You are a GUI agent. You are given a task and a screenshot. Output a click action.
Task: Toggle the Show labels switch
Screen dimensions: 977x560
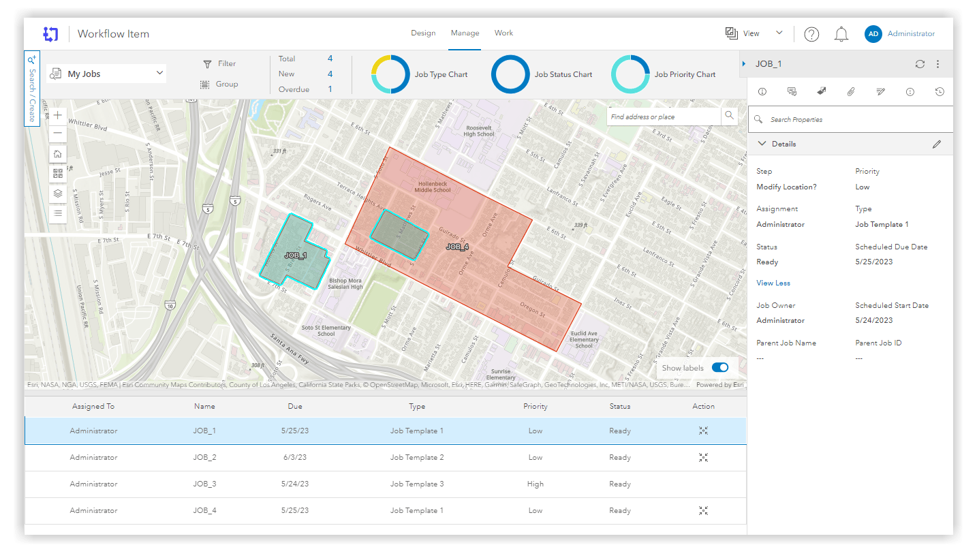[720, 368]
